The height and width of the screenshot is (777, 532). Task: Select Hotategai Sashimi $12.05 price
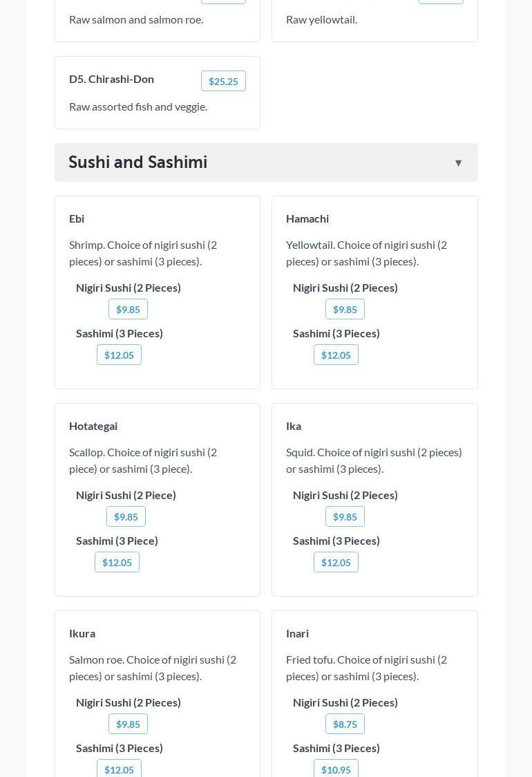[117, 563]
